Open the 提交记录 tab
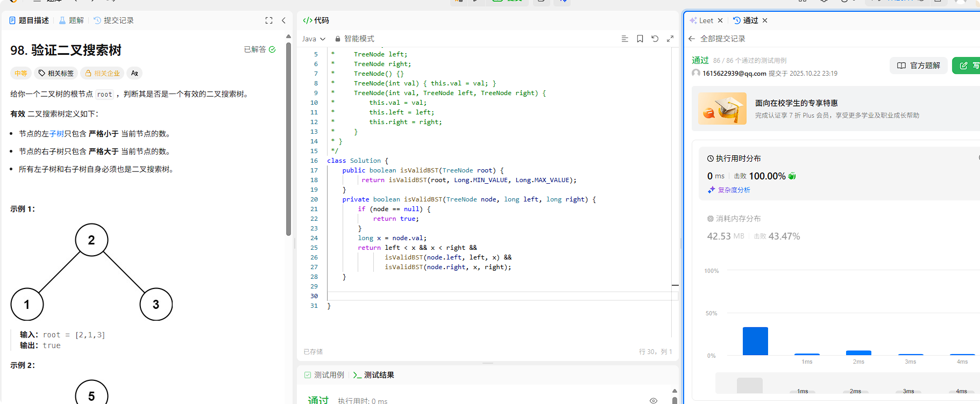 pos(113,20)
